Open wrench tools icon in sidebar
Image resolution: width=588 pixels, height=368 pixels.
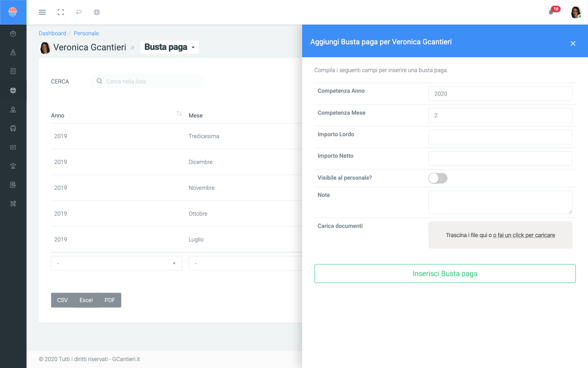click(x=13, y=204)
